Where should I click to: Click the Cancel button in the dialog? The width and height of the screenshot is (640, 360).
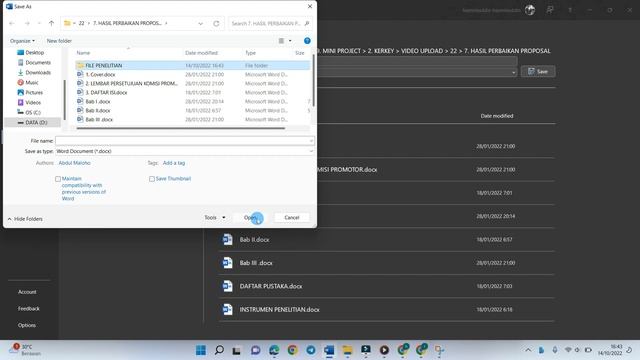291,218
